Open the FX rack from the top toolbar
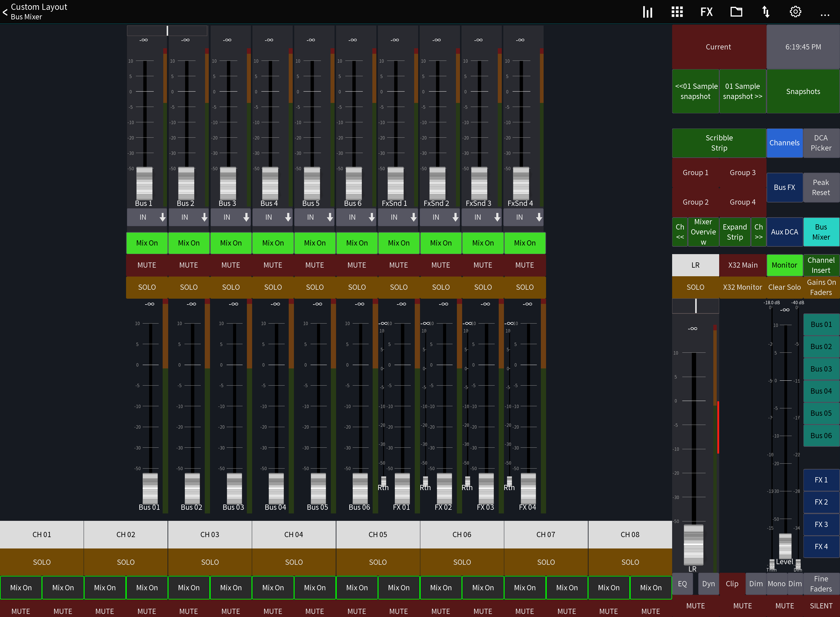Image resolution: width=840 pixels, height=617 pixels. pyautogui.click(x=706, y=12)
